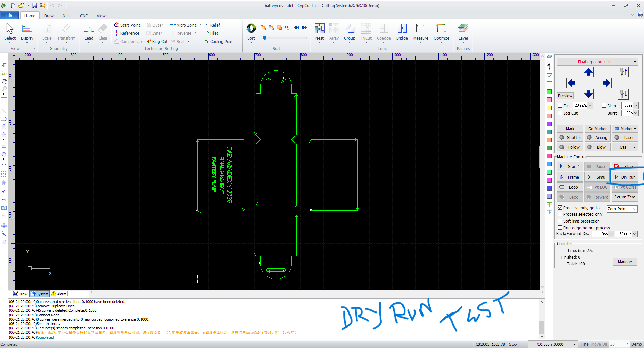Click the Return Zero button
This screenshot has width=644, height=348.
[x=625, y=197]
